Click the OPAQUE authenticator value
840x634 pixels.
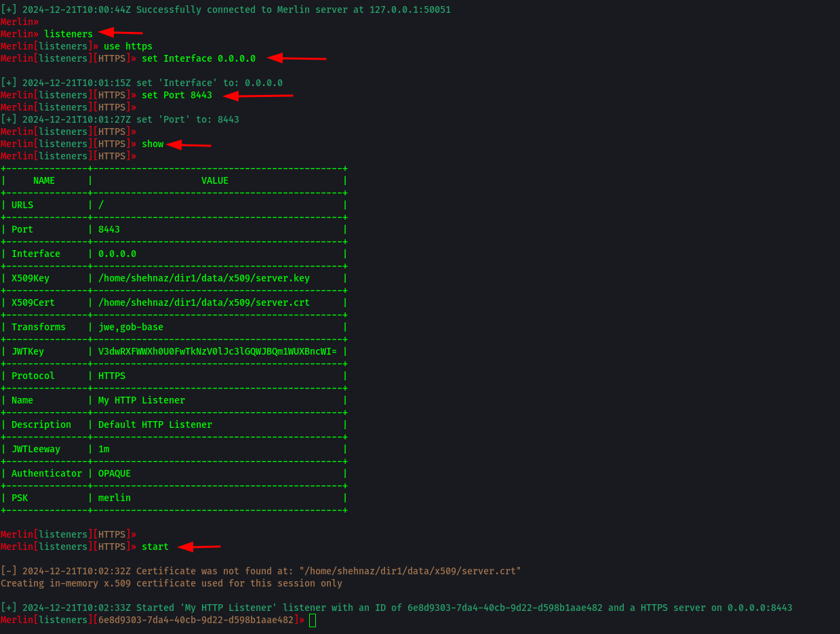(x=115, y=473)
